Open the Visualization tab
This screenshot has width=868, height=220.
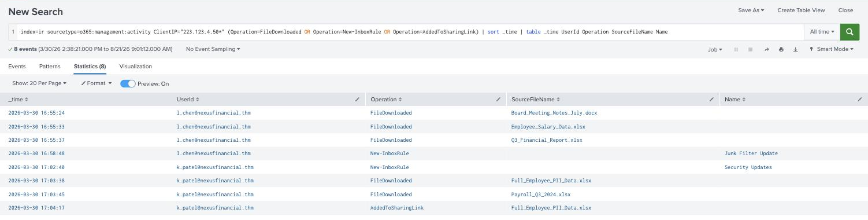tap(136, 67)
